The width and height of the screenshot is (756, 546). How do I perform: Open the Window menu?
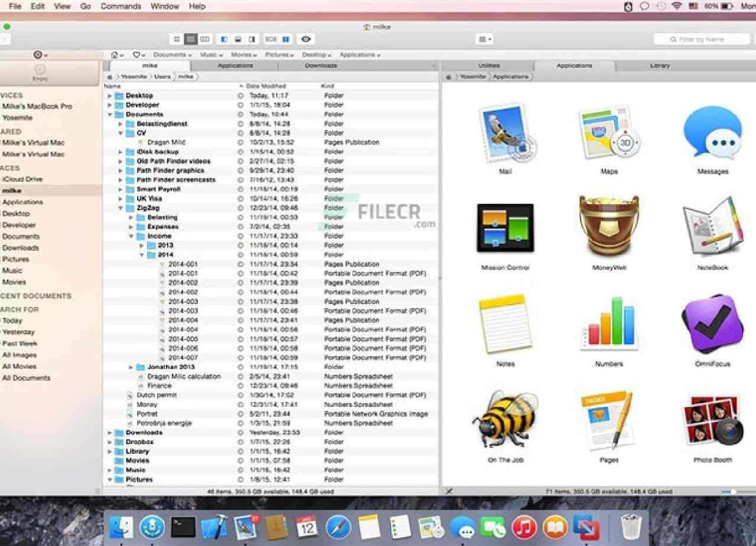click(x=165, y=6)
